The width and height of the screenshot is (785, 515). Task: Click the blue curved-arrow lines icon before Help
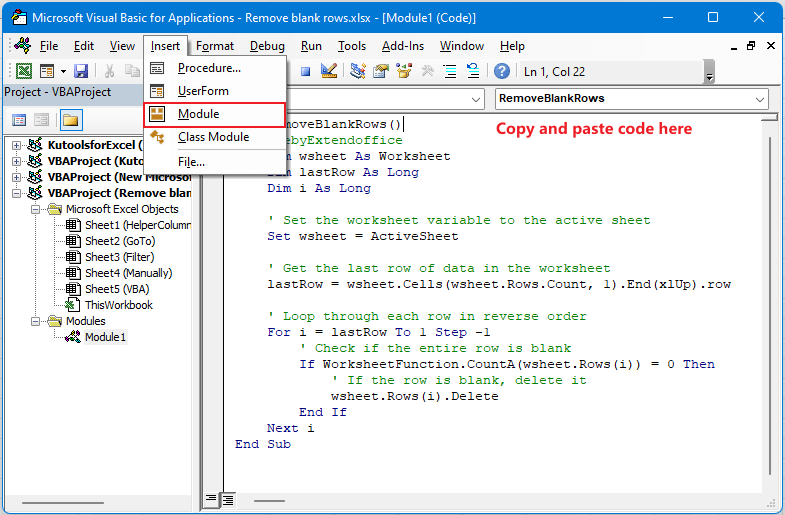pyautogui.click(x=473, y=71)
